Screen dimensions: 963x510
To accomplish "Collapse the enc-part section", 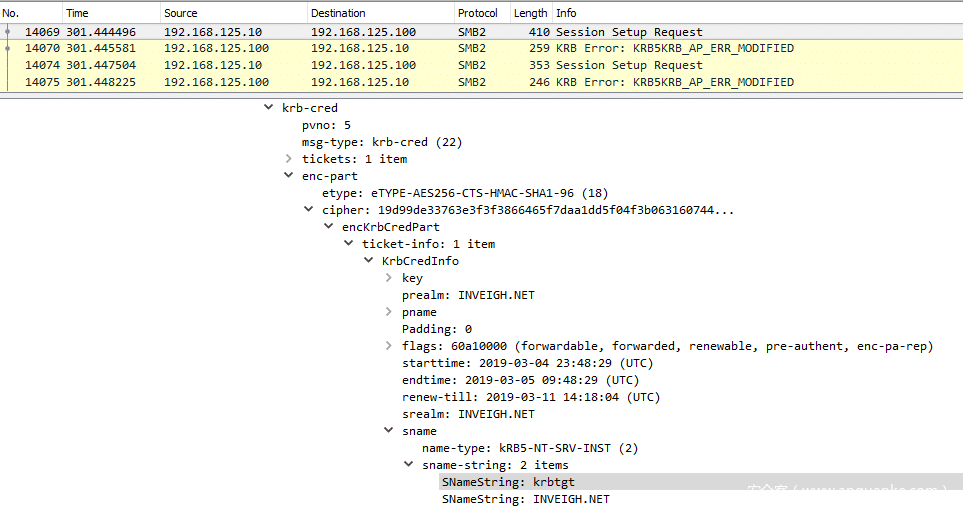I will (289, 176).
